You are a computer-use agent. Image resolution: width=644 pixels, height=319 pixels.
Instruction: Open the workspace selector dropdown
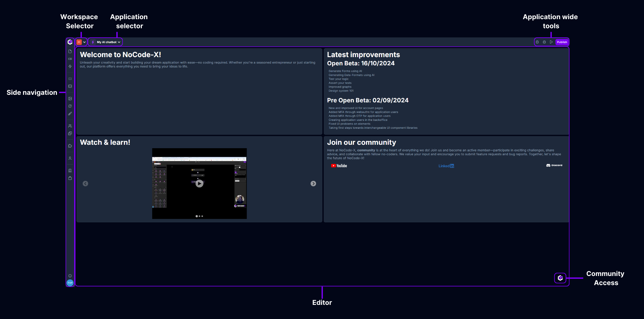(81, 42)
